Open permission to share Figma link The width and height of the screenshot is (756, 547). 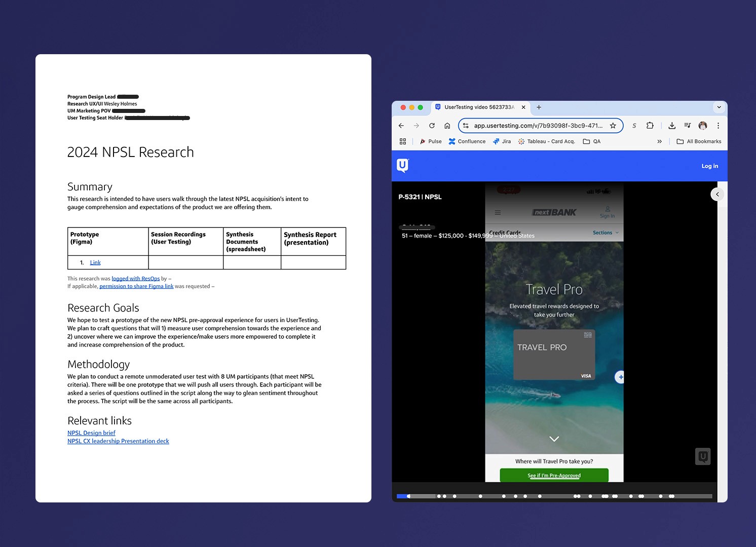[x=136, y=286]
